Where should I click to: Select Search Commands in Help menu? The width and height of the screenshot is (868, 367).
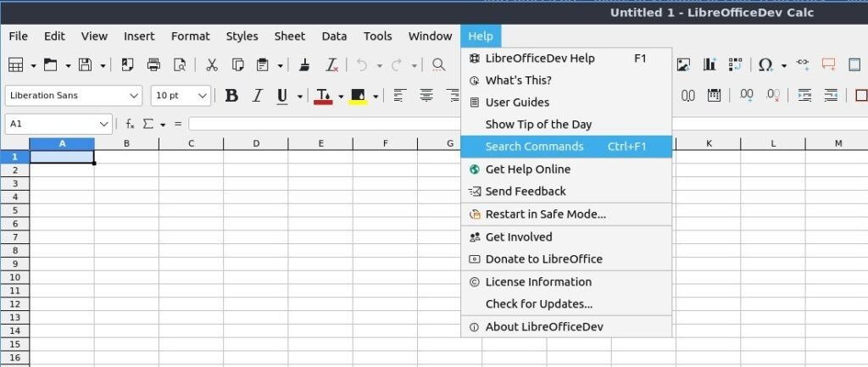pyautogui.click(x=534, y=147)
